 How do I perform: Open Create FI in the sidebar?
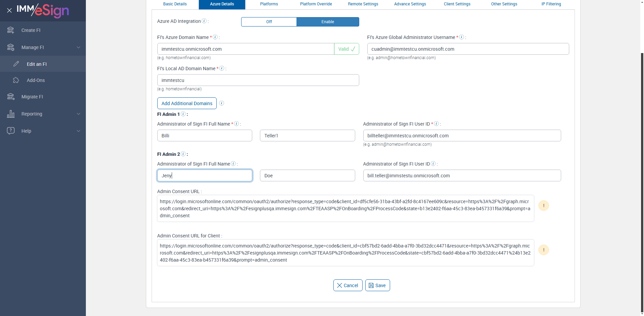tap(43, 30)
